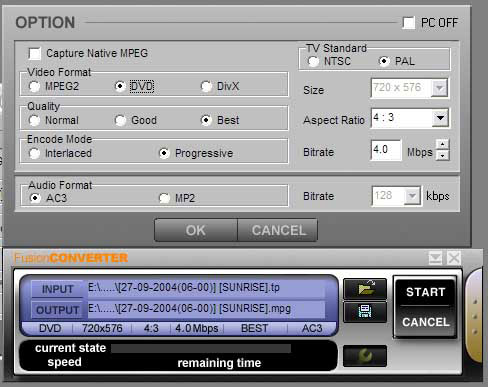Click the video bitrate 4.0 field
488x387 pixels.
coord(385,150)
